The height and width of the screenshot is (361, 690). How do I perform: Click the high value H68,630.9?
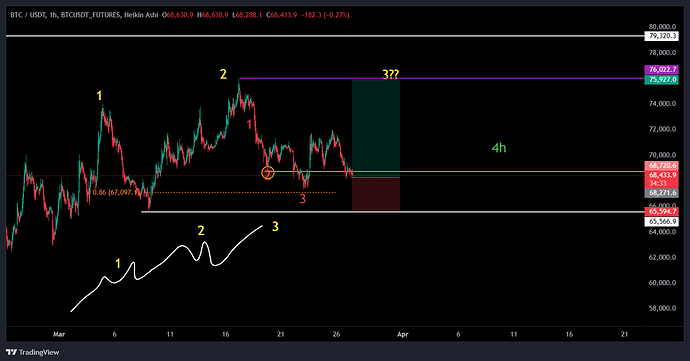pyautogui.click(x=213, y=15)
